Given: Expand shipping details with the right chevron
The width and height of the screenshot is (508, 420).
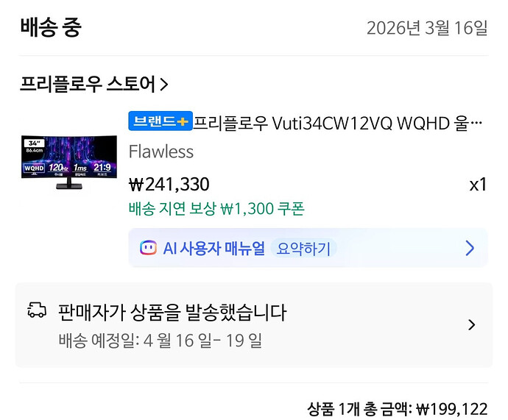Looking at the screenshot, I should (x=472, y=324).
